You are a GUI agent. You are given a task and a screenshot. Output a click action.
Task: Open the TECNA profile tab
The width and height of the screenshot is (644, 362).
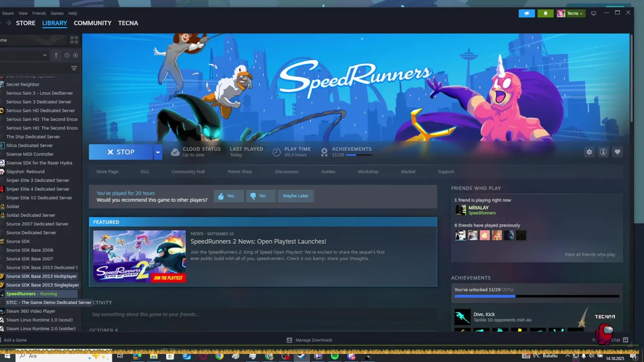pyautogui.click(x=128, y=23)
